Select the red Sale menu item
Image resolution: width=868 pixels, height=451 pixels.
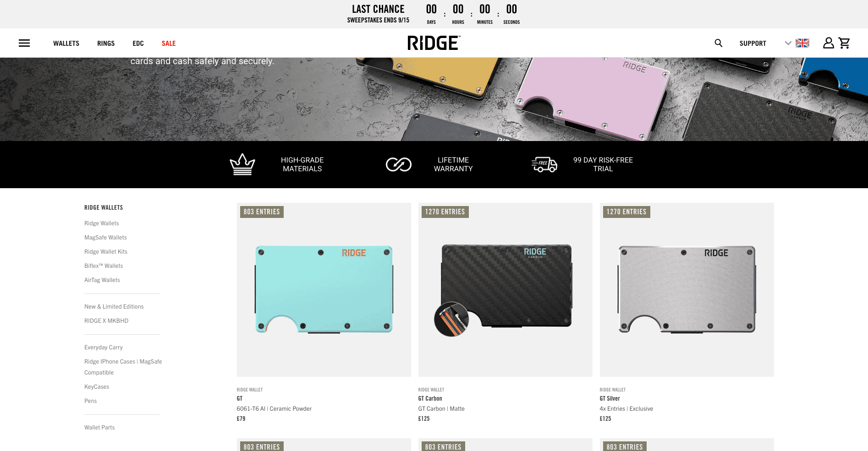(x=169, y=43)
